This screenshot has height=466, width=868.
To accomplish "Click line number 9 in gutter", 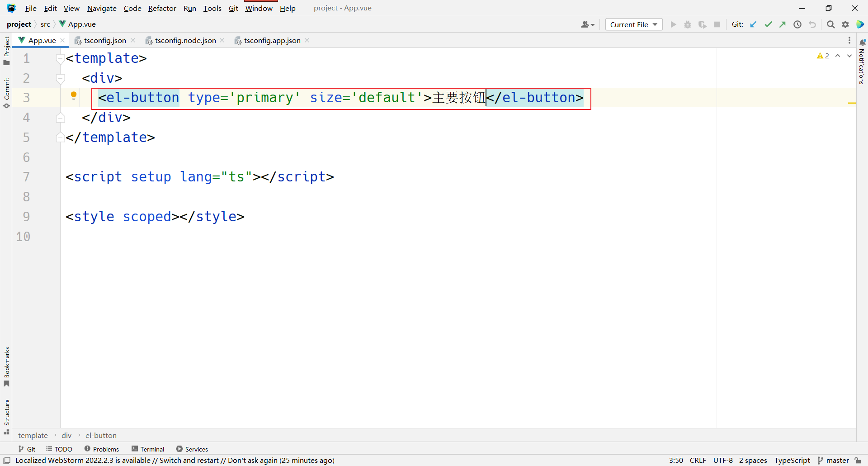I will pos(26,217).
